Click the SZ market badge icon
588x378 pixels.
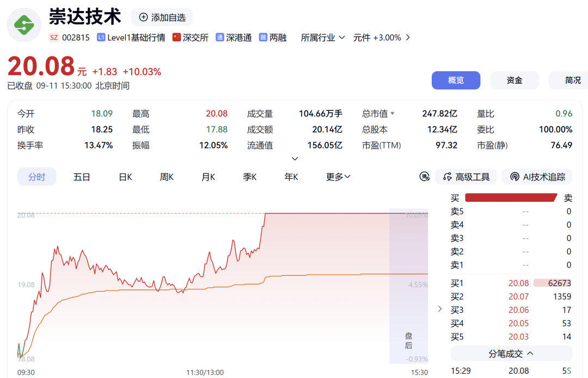click(x=54, y=38)
